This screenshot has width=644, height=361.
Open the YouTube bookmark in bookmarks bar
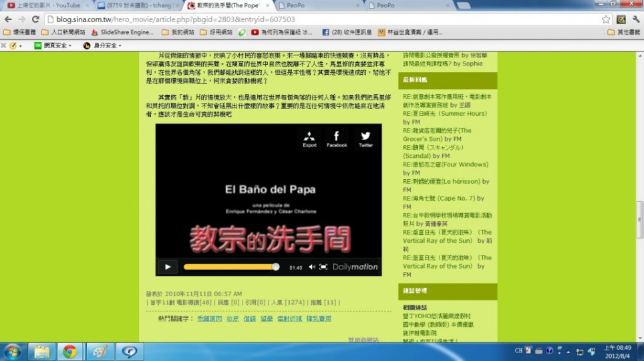pyautogui.click(x=282, y=32)
